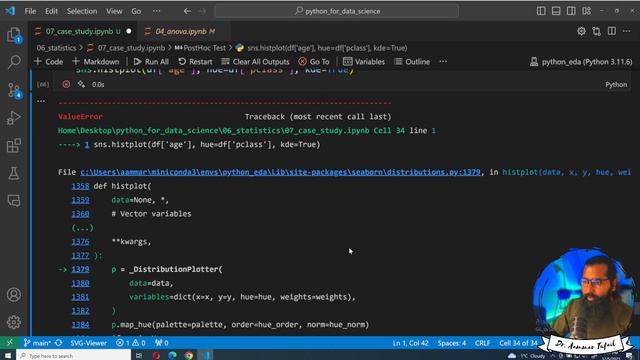Viewport: 640px width, 360px height.
Task: Add a new Code cell
Action: point(49,62)
